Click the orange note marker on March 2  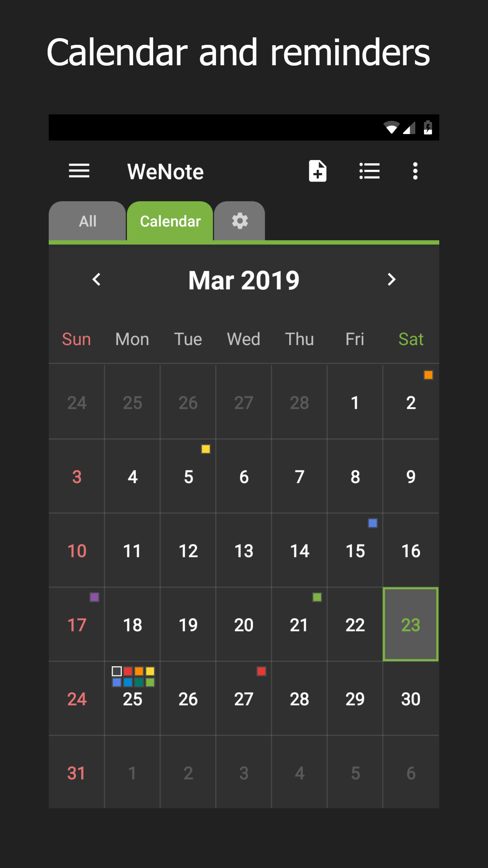428,375
